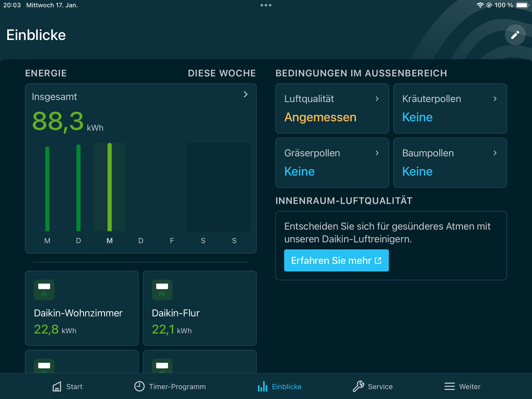Open the Weiter hamburger menu icon

[450, 386]
